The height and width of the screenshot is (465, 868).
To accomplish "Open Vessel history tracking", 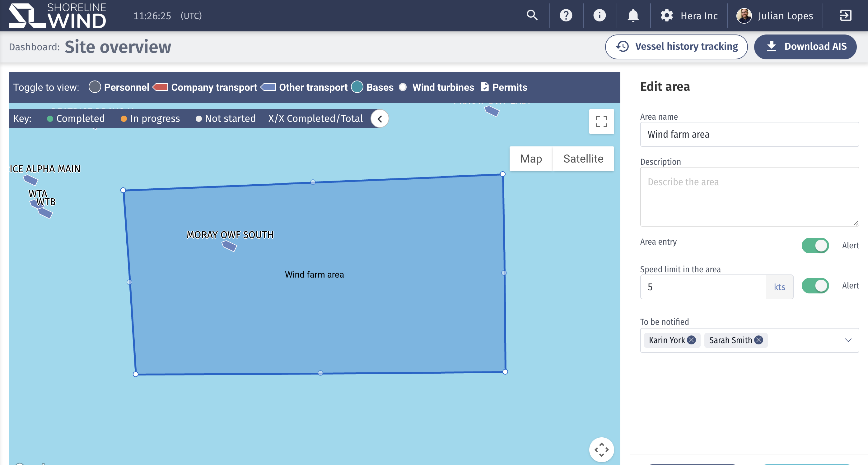I will 676,46.
